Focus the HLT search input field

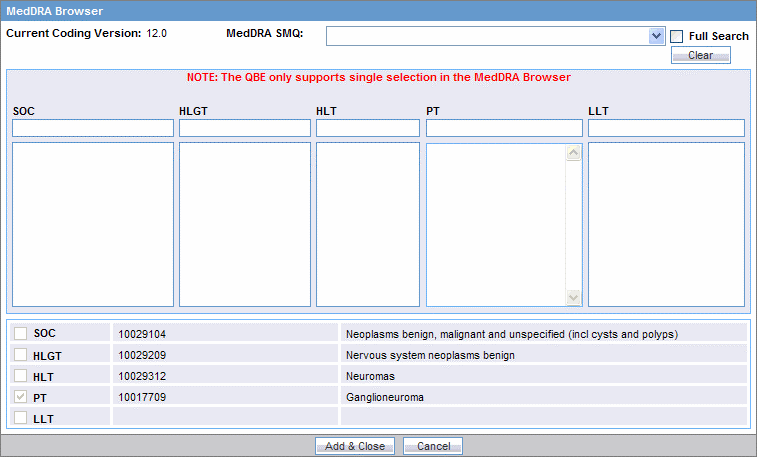tap(368, 128)
